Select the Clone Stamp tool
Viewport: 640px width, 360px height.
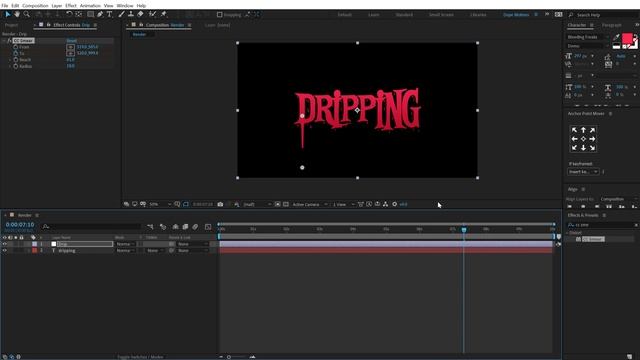131,14
